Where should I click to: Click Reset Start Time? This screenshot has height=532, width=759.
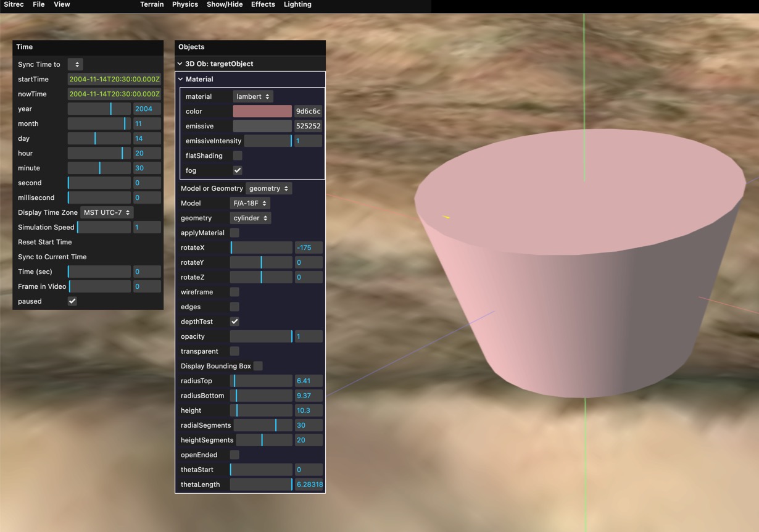46,242
